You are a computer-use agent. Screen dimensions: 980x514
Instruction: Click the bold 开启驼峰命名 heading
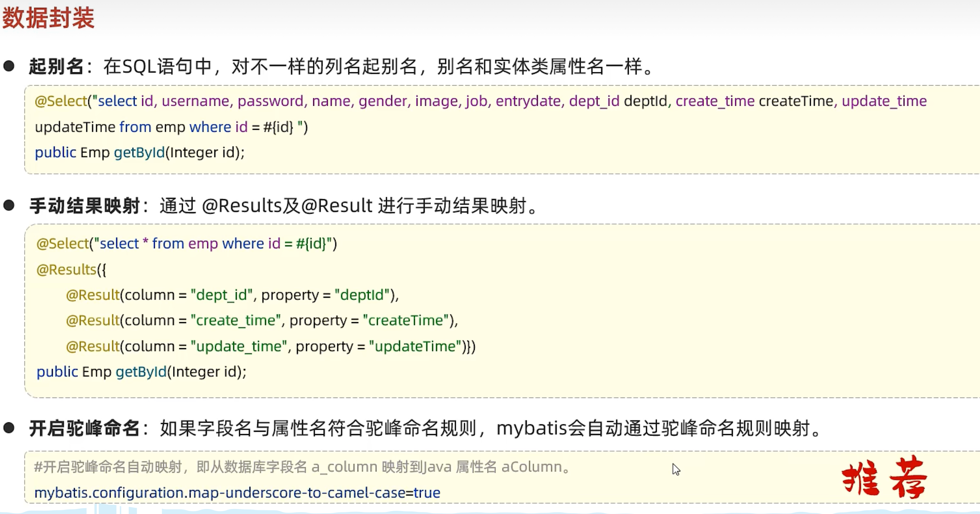coord(85,428)
